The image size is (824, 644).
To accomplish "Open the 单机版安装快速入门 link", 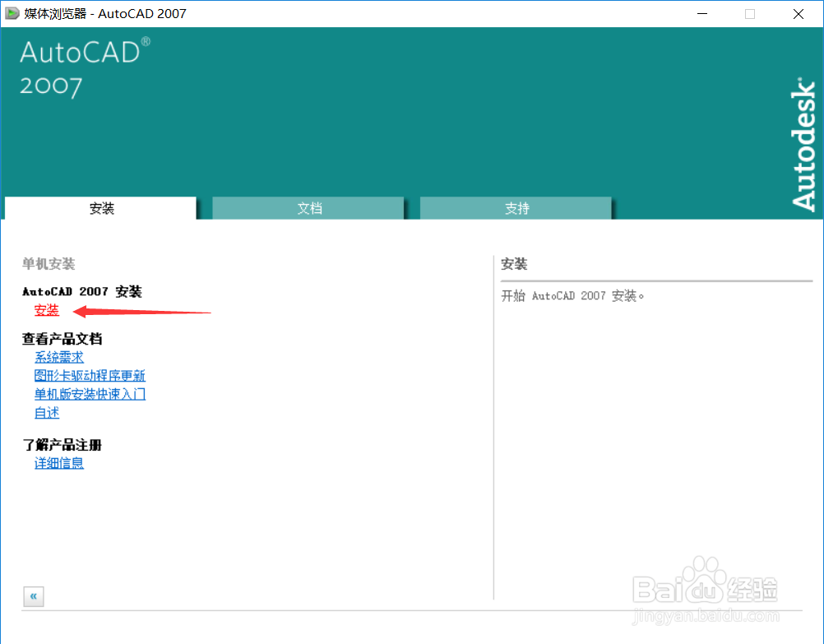I will pos(90,394).
